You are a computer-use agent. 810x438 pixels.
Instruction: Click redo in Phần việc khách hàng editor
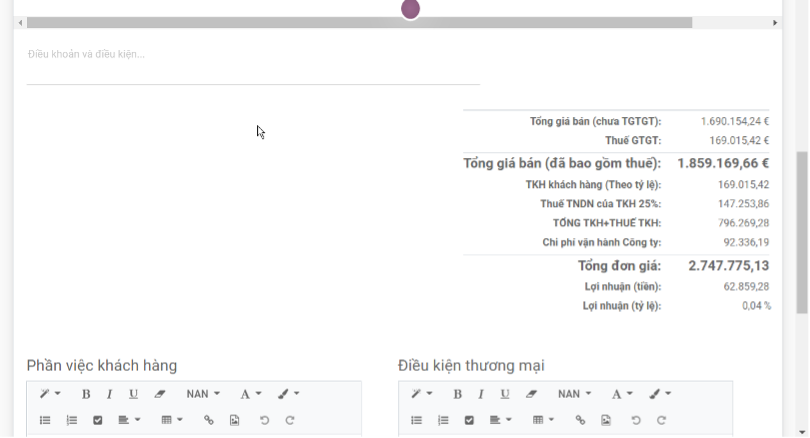[290, 420]
